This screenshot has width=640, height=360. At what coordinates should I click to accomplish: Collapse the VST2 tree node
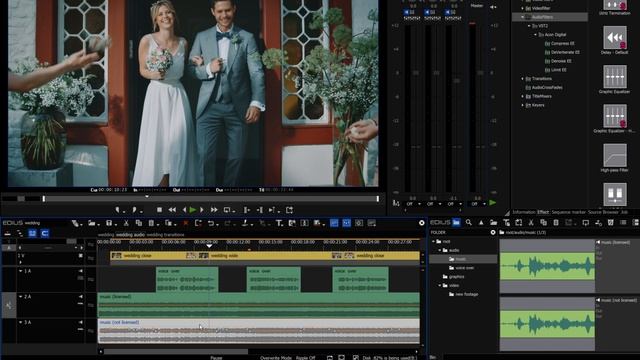click(529, 26)
